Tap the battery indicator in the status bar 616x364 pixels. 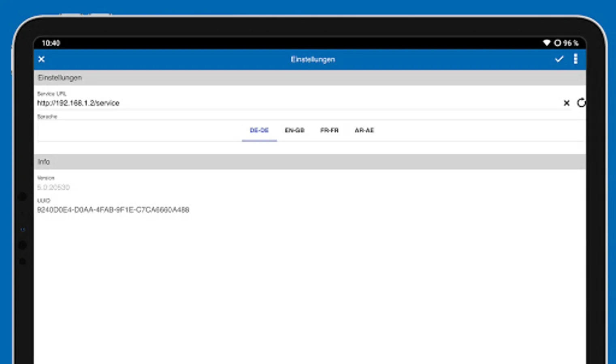[567, 43]
